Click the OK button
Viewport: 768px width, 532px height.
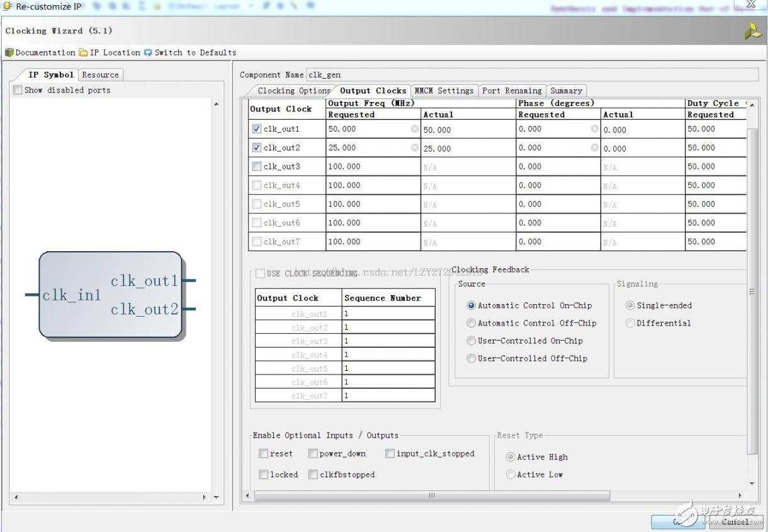[x=677, y=521]
